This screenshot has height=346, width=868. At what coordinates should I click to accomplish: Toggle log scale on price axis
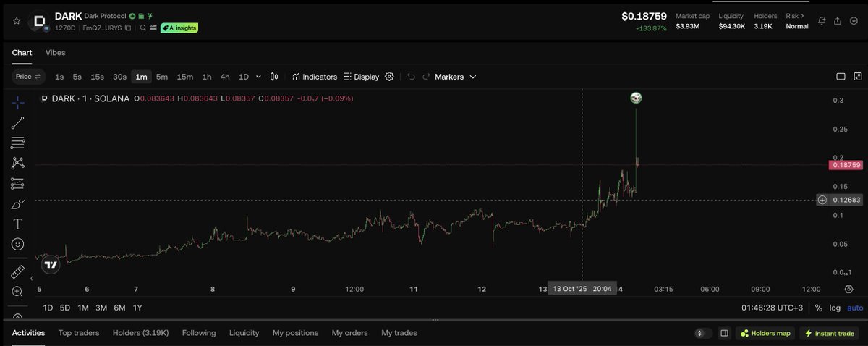click(x=835, y=308)
